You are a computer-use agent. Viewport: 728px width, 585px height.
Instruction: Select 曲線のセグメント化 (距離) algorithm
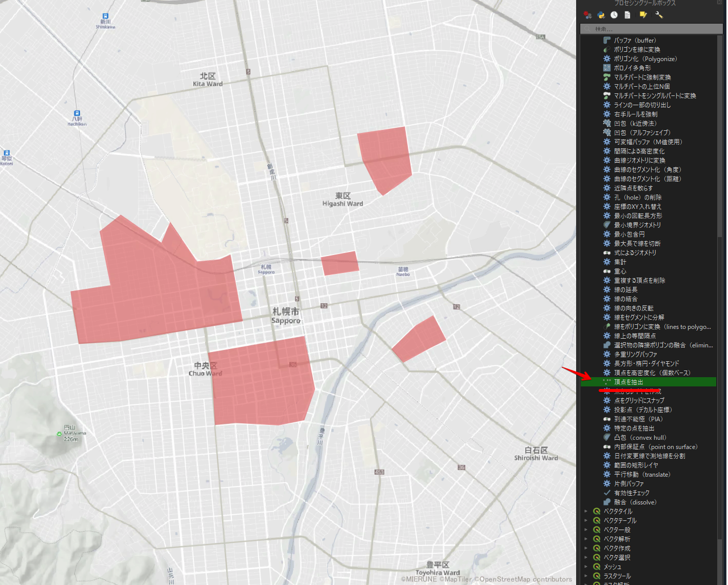pyautogui.click(x=648, y=179)
